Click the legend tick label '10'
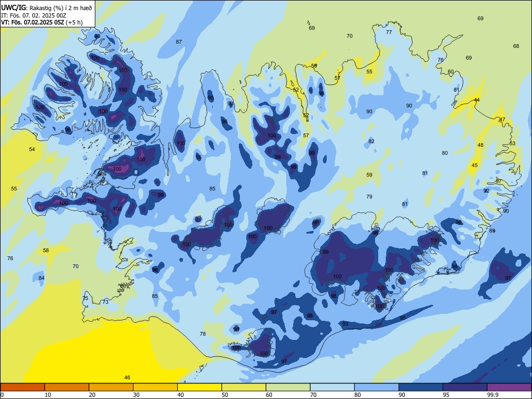The width and height of the screenshot is (532, 399). click(x=48, y=395)
